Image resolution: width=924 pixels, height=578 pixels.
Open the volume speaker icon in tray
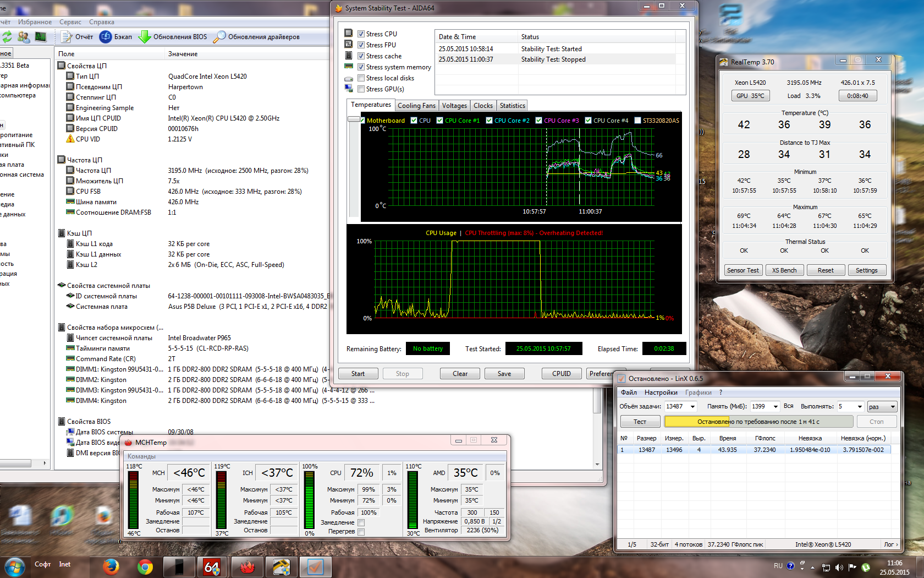pyautogui.click(x=839, y=567)
